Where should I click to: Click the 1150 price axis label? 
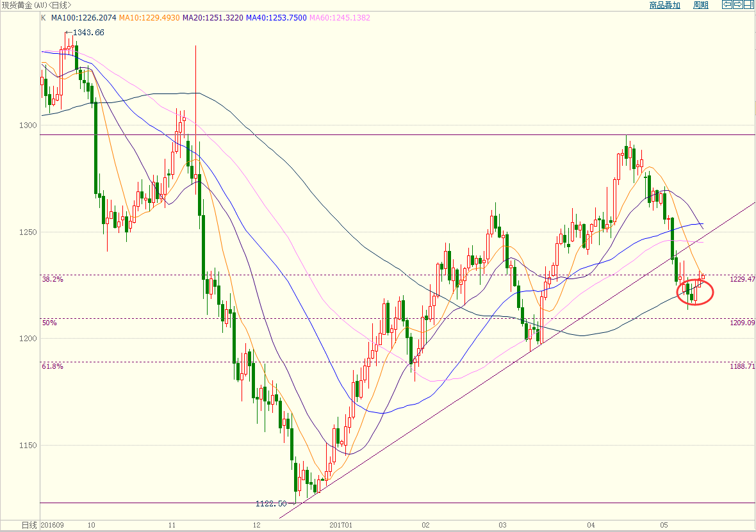(28, 446)
